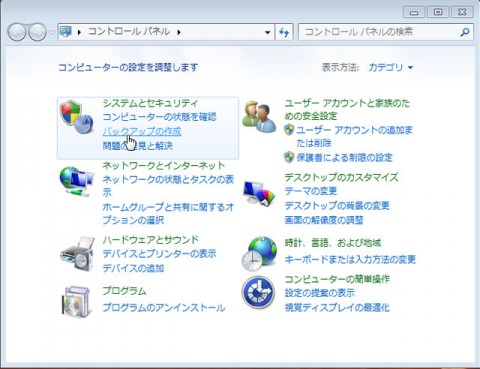Open the バックアップの作成 link
This screenshot has height=369, width=480.
click(142, 131)
